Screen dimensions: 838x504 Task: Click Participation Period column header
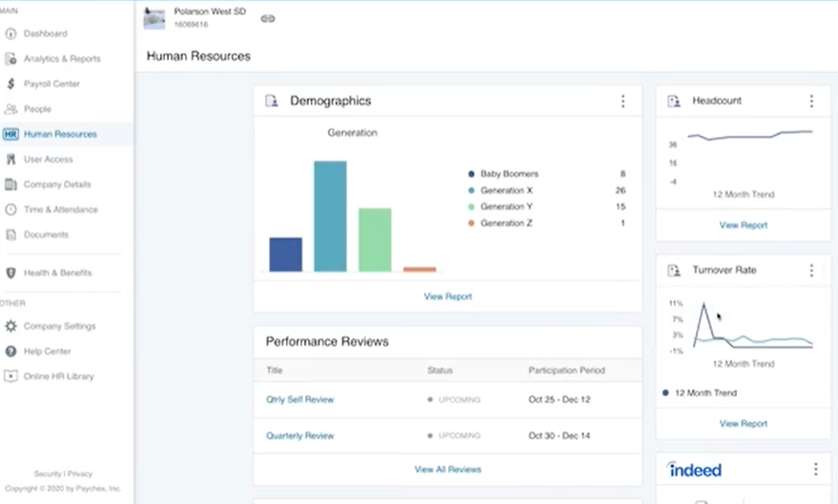click(566, 370)
